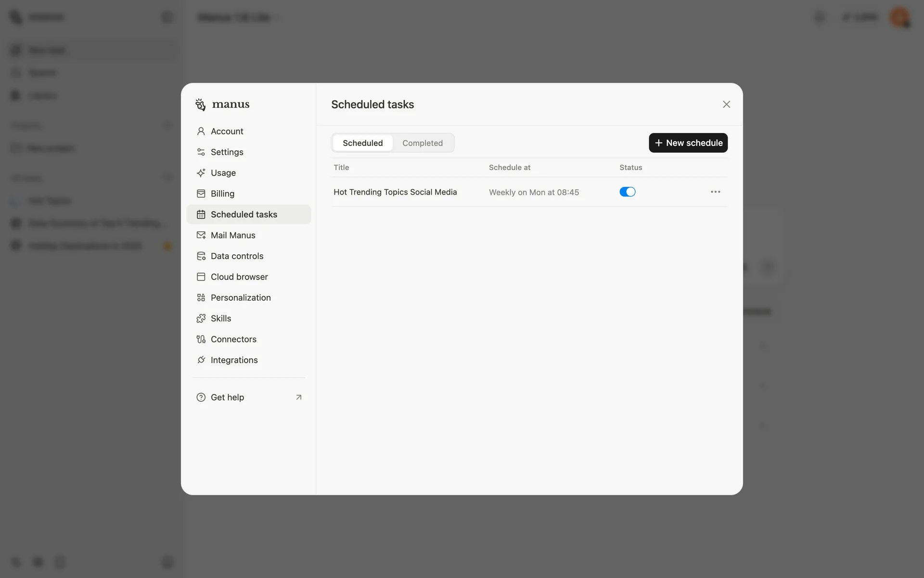The height and width of the screenshot is (578, 924).
Task: Open the Integrations plug icon
Action: pyautogui.click(x=201, y=360)
